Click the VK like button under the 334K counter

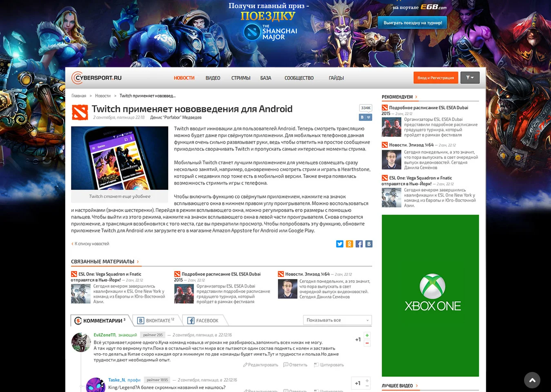(x=366, y=117)
